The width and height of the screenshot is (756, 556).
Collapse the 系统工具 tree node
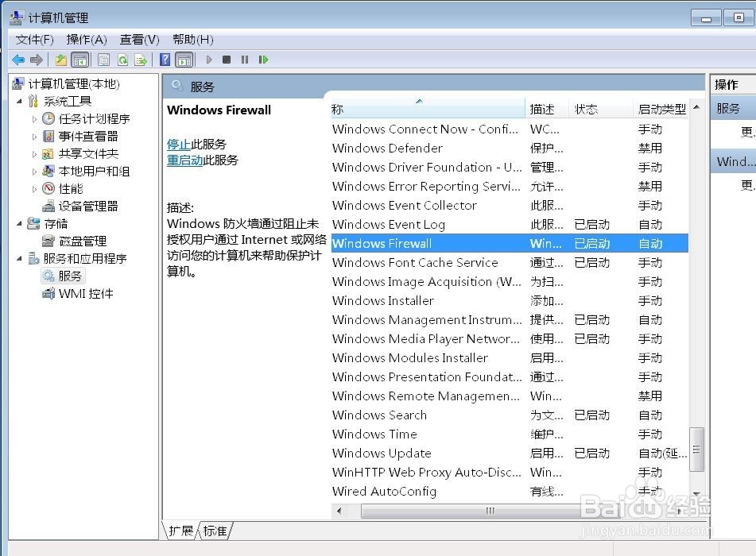point(19,101)
